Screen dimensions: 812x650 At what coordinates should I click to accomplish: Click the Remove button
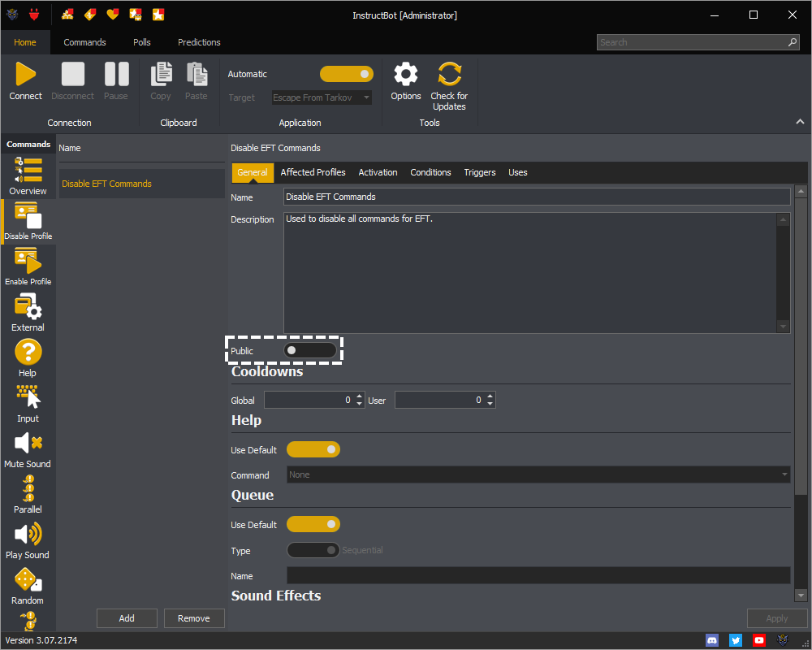click(194, 618)
